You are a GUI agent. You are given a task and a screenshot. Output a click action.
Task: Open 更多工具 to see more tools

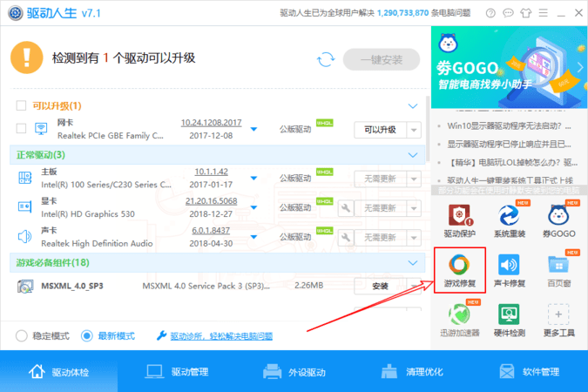pos(558,320)
